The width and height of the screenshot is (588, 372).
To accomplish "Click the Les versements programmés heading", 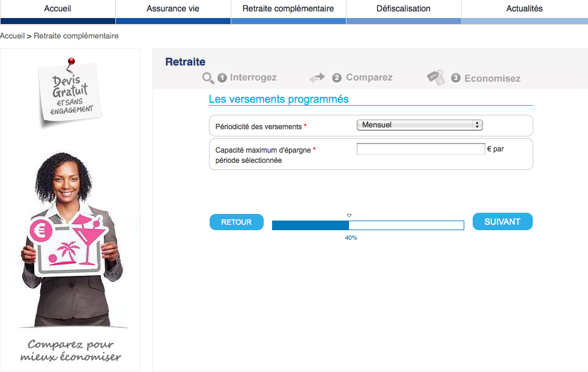I will 279,99.
